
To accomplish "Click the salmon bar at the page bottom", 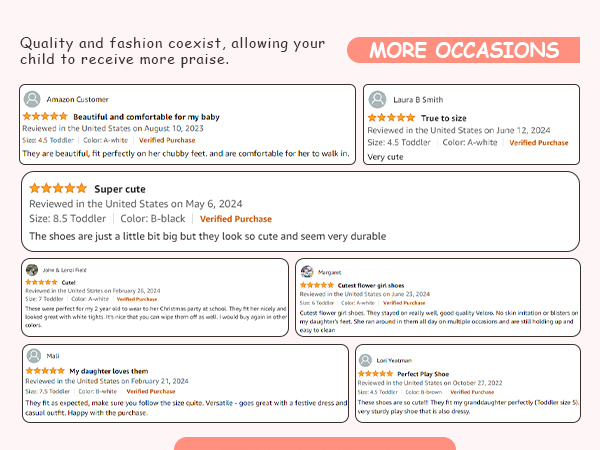I will 315,443.
